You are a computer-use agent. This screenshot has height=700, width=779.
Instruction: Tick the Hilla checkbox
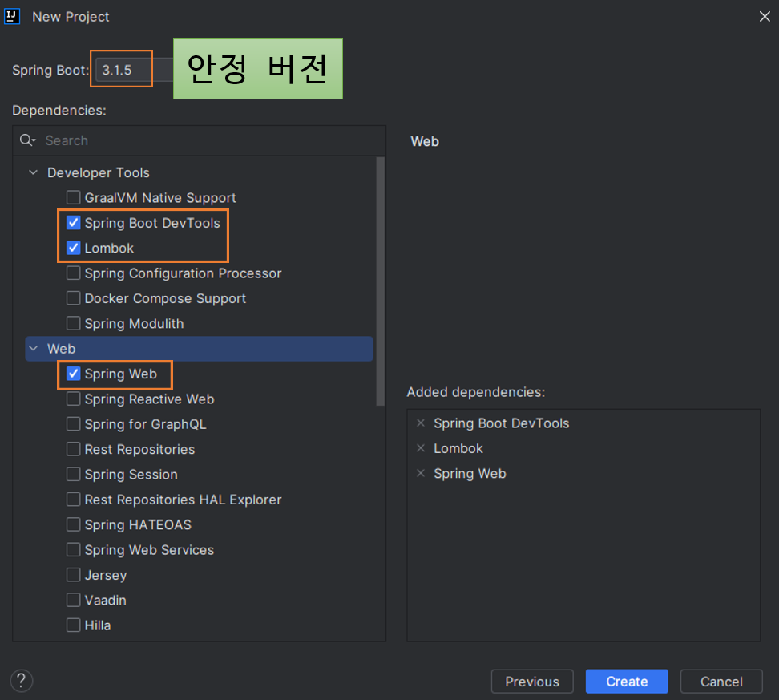74,625
